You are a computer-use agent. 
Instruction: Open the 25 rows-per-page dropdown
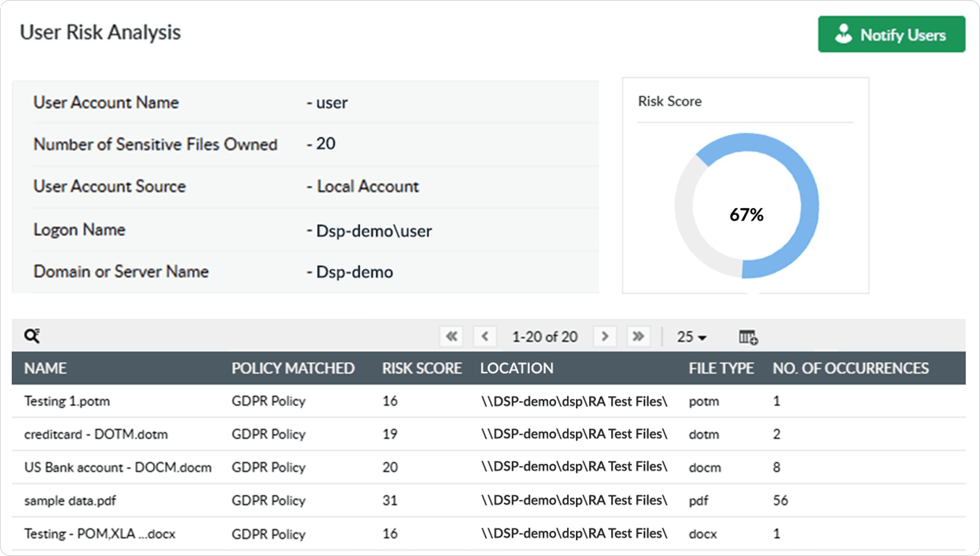(x=691, y=337)
